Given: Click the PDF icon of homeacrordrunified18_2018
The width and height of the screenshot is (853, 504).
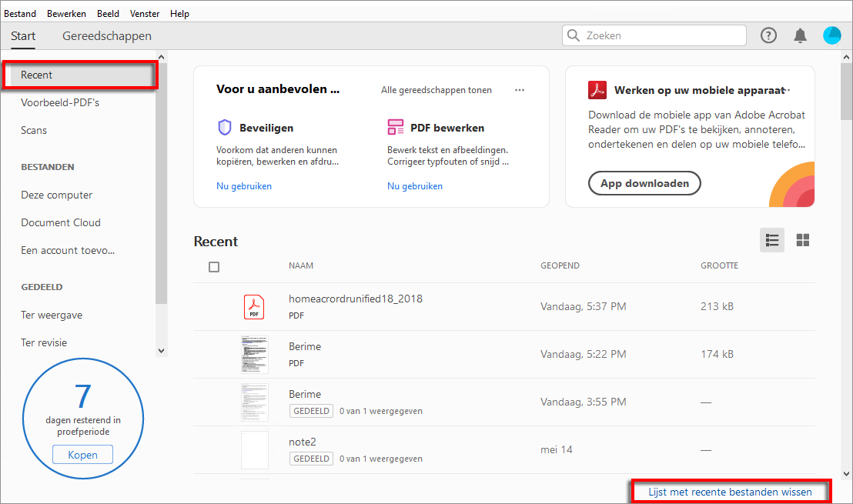Looking at the screenshot, I should 254,306.
